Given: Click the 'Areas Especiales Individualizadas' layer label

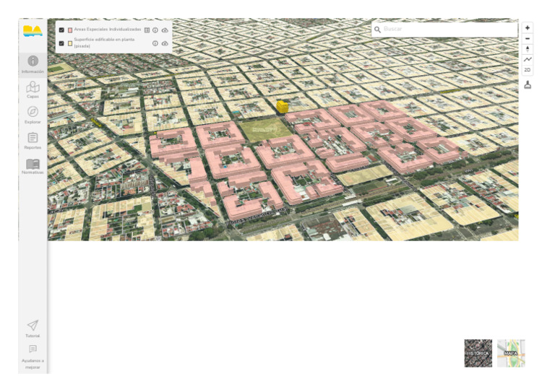Looking at the screenshot, I should [x=108, y=30].
